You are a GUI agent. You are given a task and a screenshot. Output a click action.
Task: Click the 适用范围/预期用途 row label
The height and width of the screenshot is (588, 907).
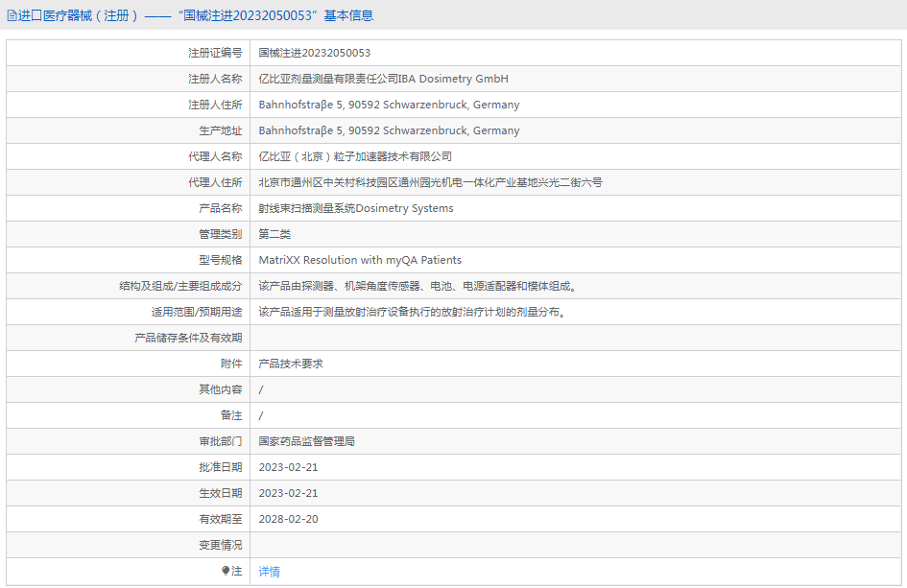(197, 312)
